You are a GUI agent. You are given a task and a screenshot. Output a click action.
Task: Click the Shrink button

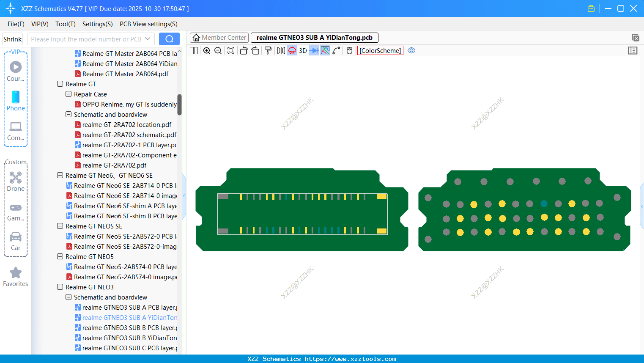(x=13, y=39)
